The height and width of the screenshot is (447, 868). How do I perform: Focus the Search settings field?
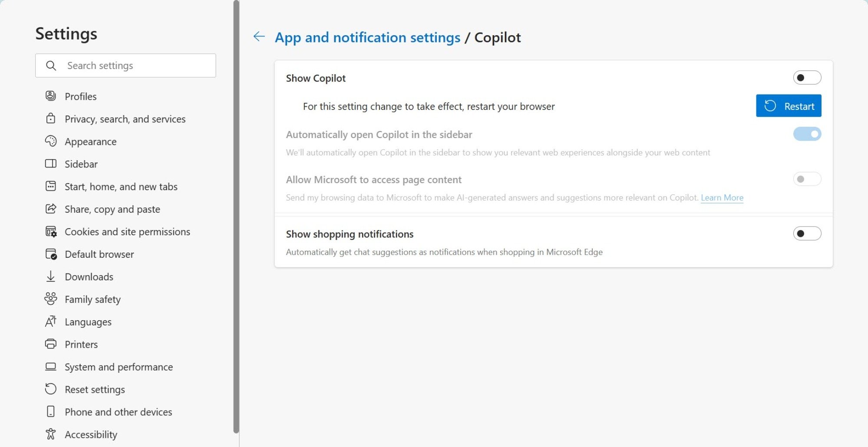125,66
